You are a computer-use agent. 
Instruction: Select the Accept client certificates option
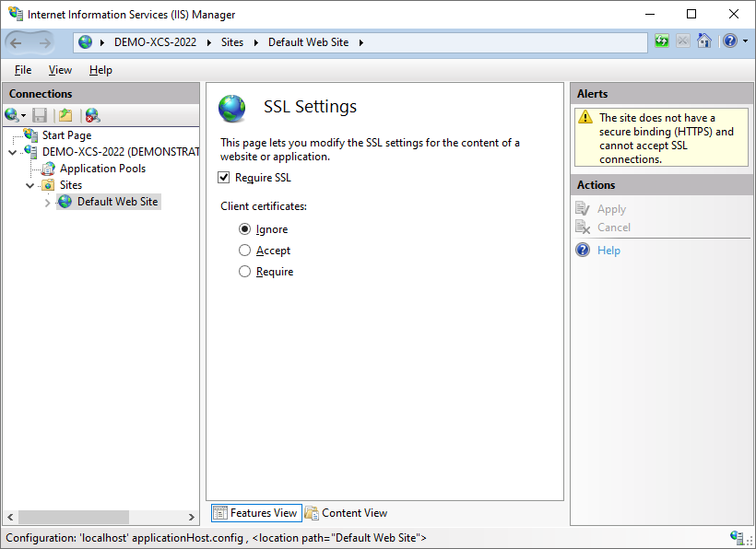(245, 251)
